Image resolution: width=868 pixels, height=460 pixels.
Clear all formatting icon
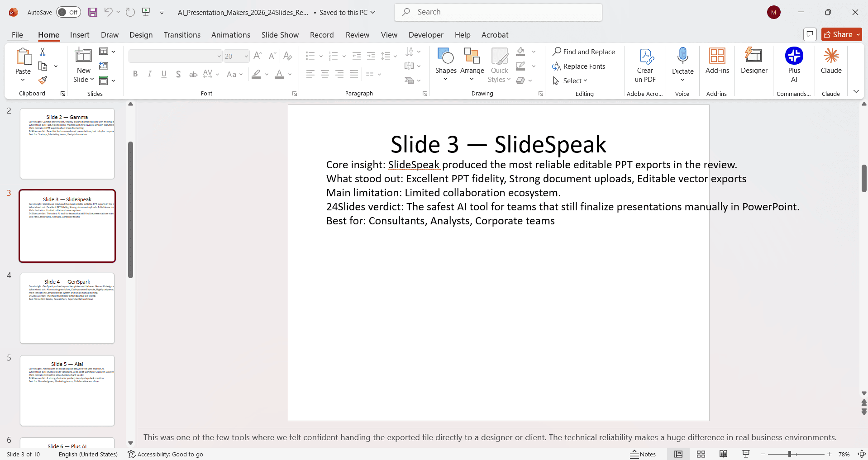click(x=287, y=56)
